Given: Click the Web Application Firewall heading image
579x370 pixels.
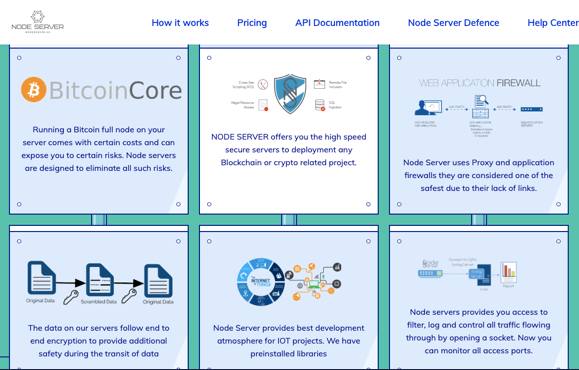Looking at the screenshot, I should point(480,83).
